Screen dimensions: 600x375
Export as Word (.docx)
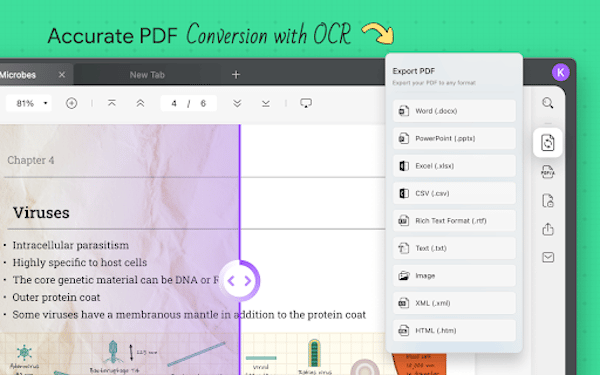(x=454, y=111)
